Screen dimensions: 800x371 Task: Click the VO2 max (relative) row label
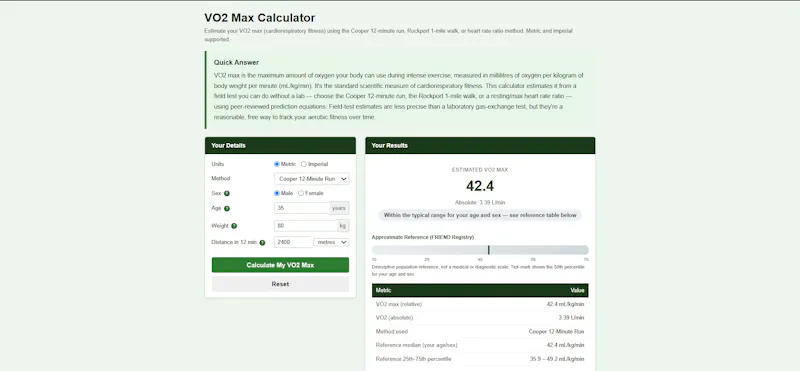click(399, 304)
